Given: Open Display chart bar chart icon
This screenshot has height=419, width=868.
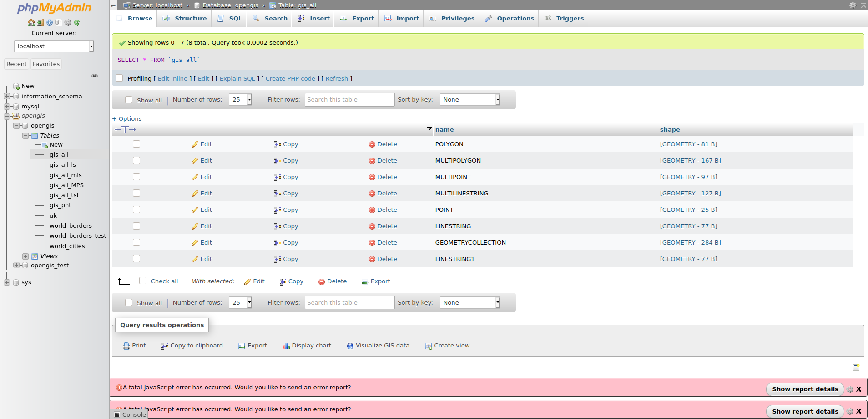Looking at the screenshot, I should click(x=286, y=346).
